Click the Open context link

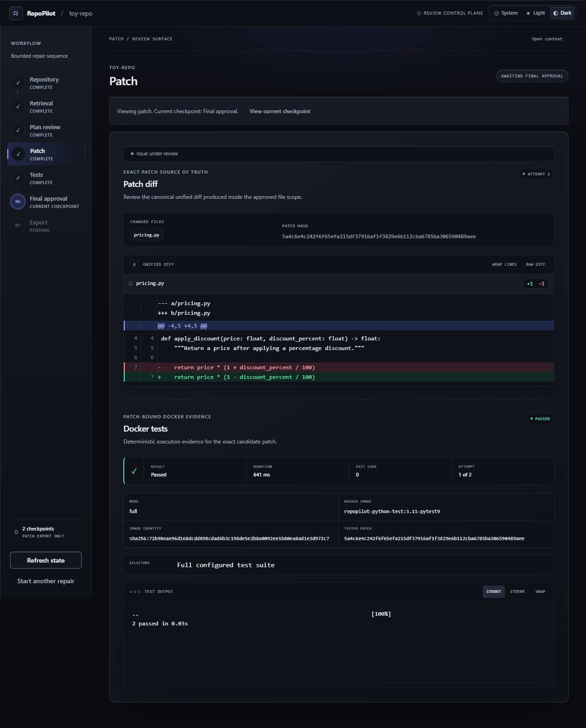tap(547, 39)
